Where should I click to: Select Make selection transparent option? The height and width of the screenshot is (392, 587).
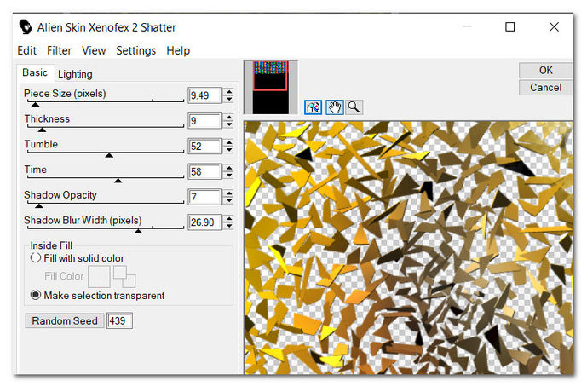coord(36,296)
